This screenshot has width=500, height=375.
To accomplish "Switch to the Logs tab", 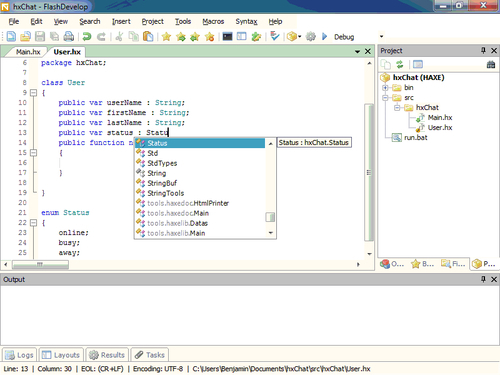I will click(x=20, y=355).
